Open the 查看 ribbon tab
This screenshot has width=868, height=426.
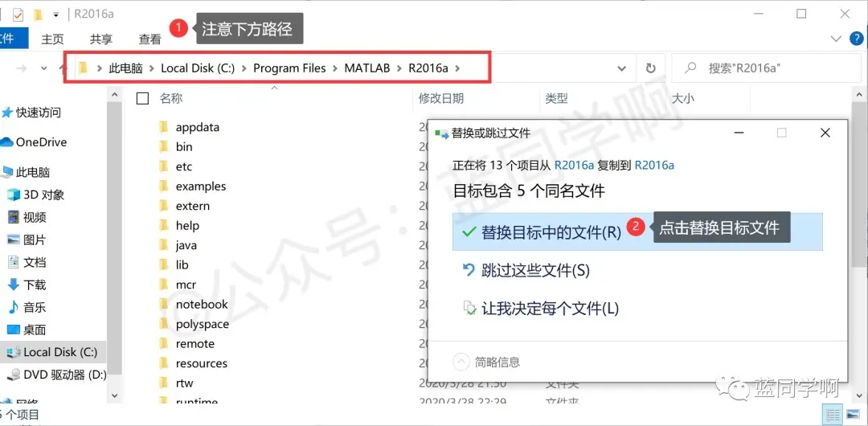click(x=149, y=39)
